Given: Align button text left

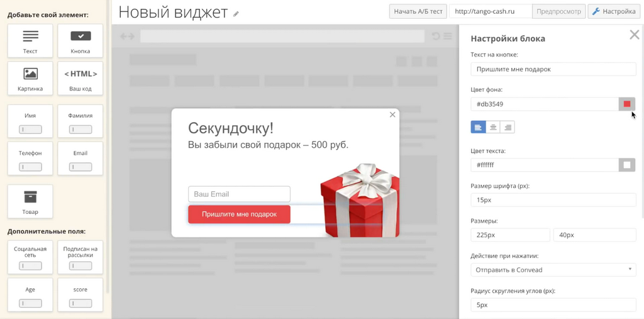Looking at the screenshot, I should (x=478, y=127).
